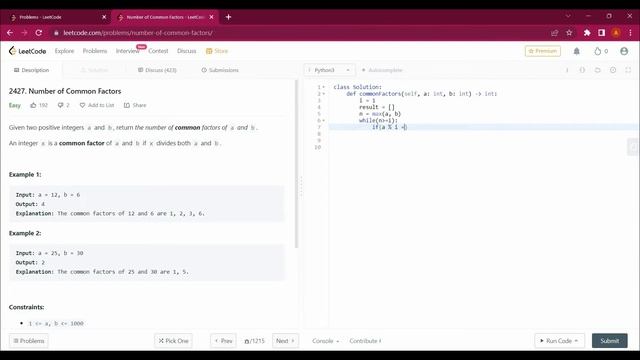The width and height of the screenshot is (640, 360).
Task: Click Pick One random problem
Action: coord(173,341)
